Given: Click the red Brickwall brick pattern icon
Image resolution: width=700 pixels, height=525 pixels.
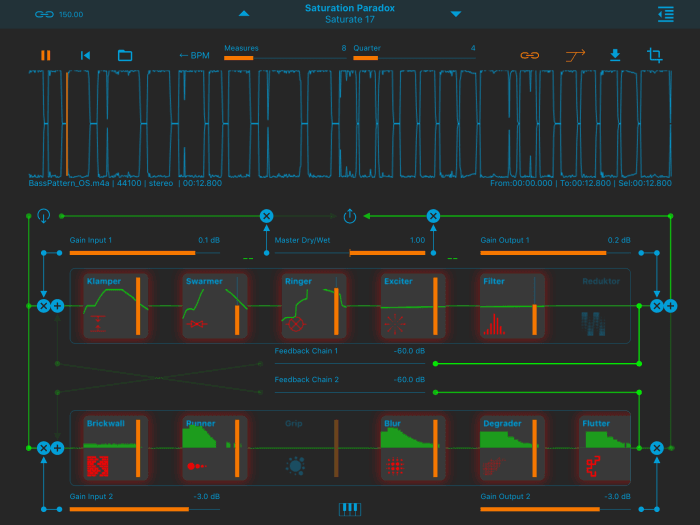Looking at the screenshot, I should click(x=98, y=466).
